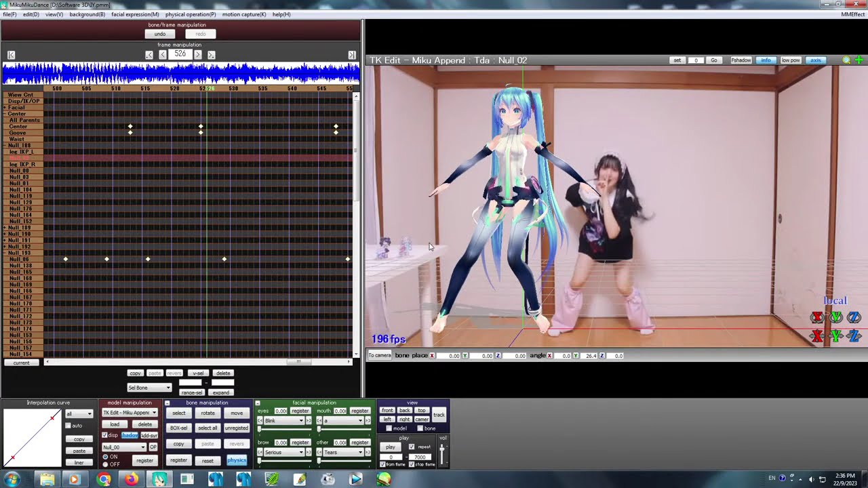
Task: Go to next keyframe double-arrow
Action: [211, 55]
